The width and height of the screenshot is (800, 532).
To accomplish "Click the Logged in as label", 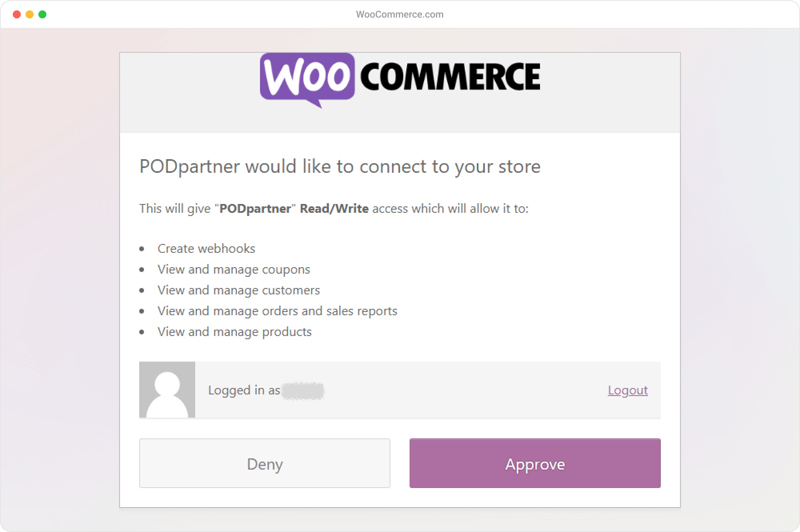I will coord(244,390).
